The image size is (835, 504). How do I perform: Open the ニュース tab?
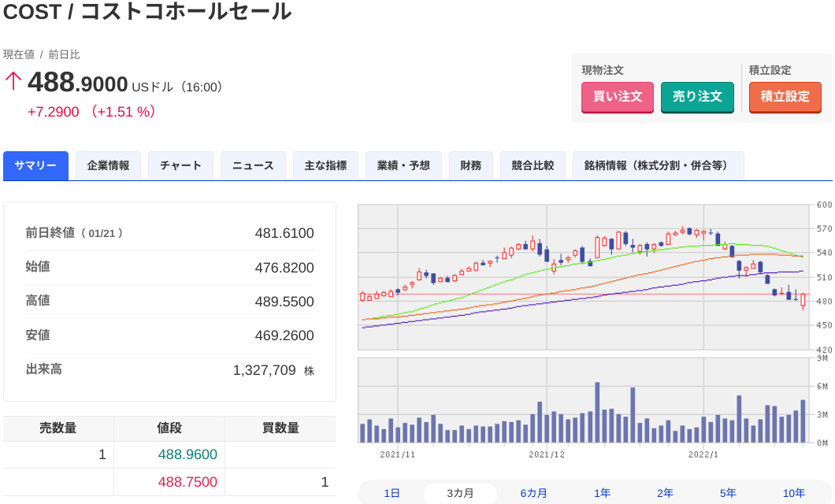(x=253, y=165)
